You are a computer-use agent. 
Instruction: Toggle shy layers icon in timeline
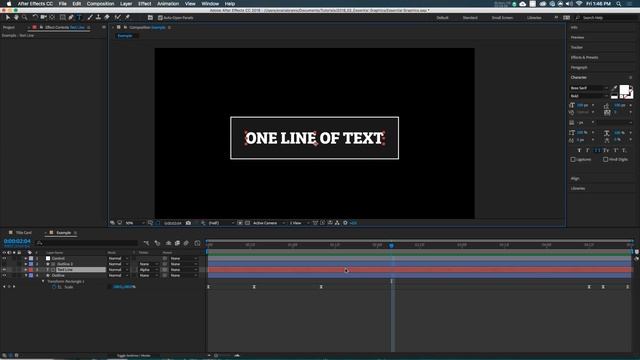click(x=168, y=243)
